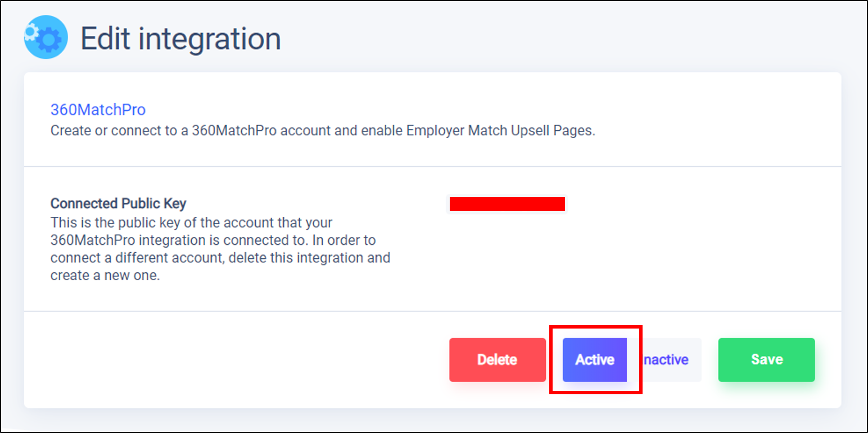Click the blue gears integration icon

coord(46,37)
